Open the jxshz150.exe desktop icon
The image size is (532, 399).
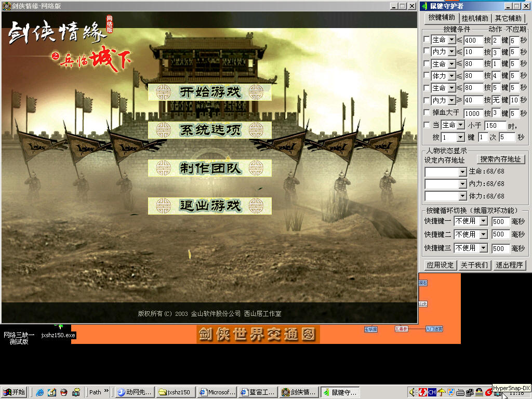(x=58, y=335)
